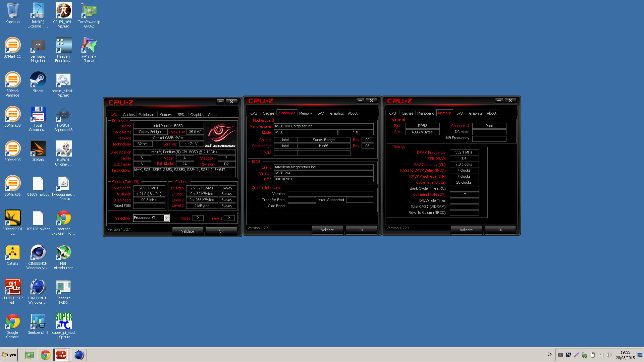644x362 pixels.
Task: Open Heaven Benchmark desktop icon
Action: (63, 50)
